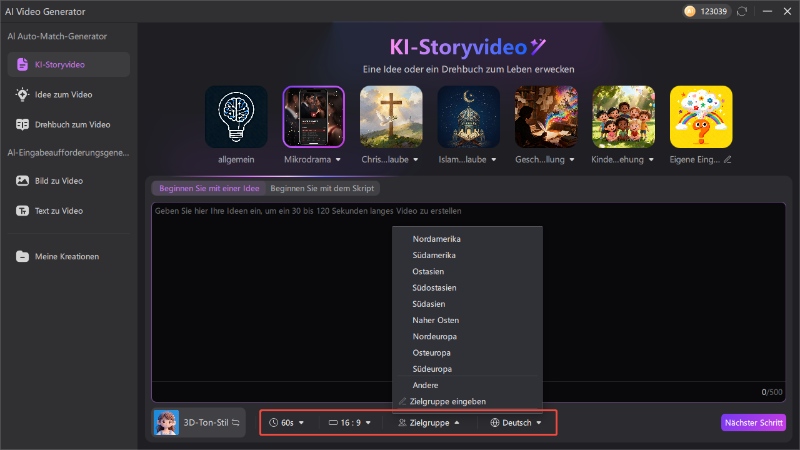This screenshot has width=800, height=450.
Task: Open the 60s duration dropdown
Action: (x=286, y=423)
